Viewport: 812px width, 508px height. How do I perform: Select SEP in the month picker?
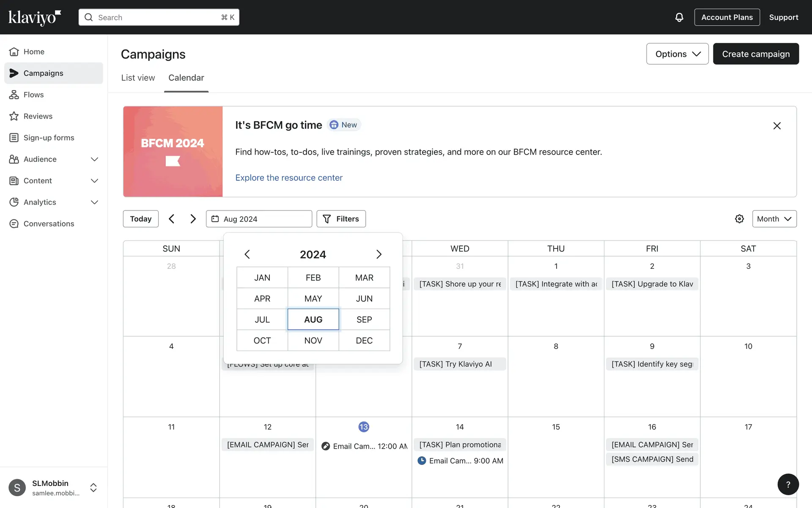[364, 320]
